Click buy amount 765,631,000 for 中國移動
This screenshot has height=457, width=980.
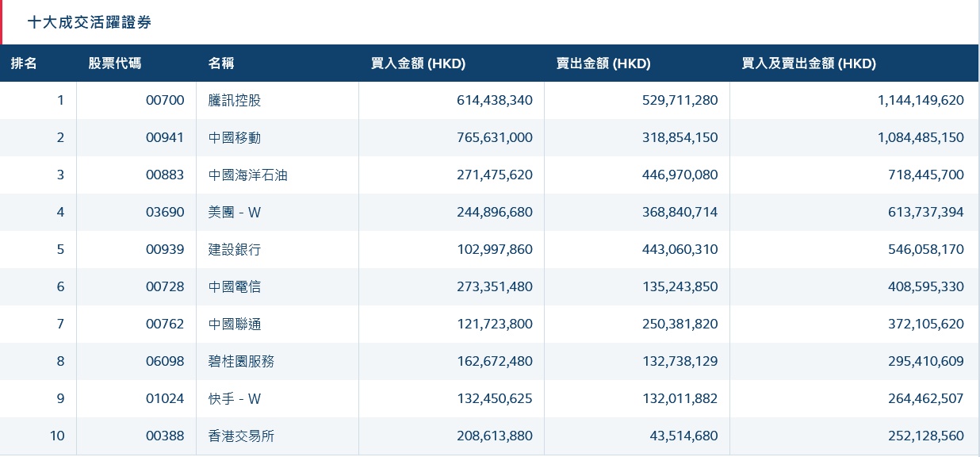click(495, 138)
